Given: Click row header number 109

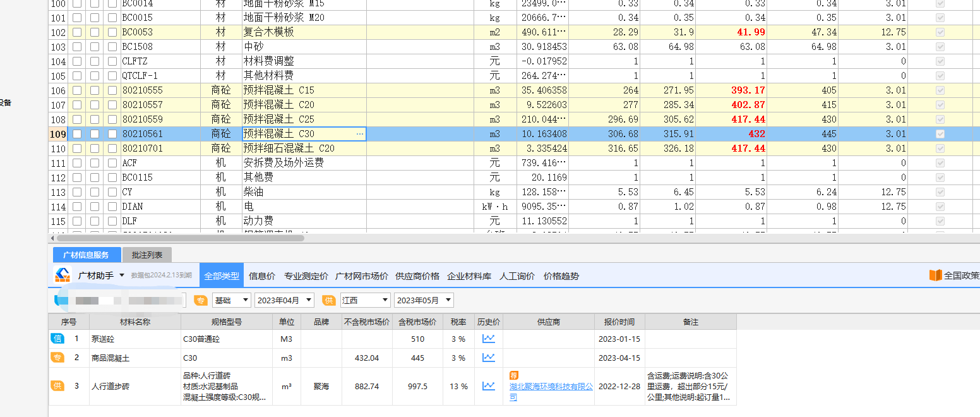Looking at the screenshot, I should point(58,134).
